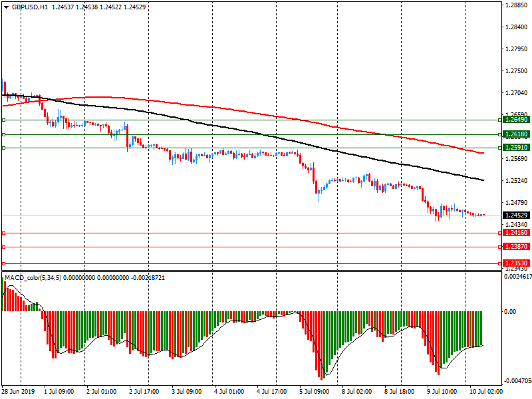Click the 10 Jul 02:00 time label

pyautogui.click(x=486, y=391)
